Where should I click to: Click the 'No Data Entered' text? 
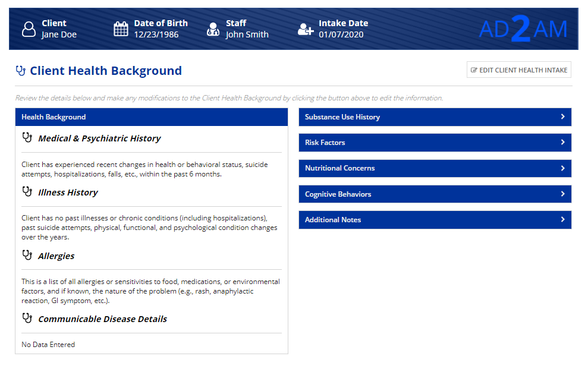48,345
